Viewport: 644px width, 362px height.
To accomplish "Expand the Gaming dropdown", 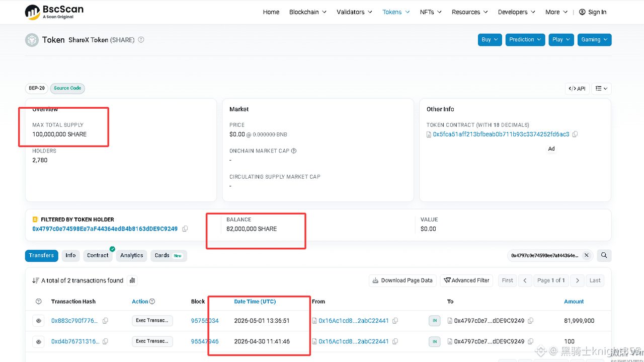I will click(594, 40).
